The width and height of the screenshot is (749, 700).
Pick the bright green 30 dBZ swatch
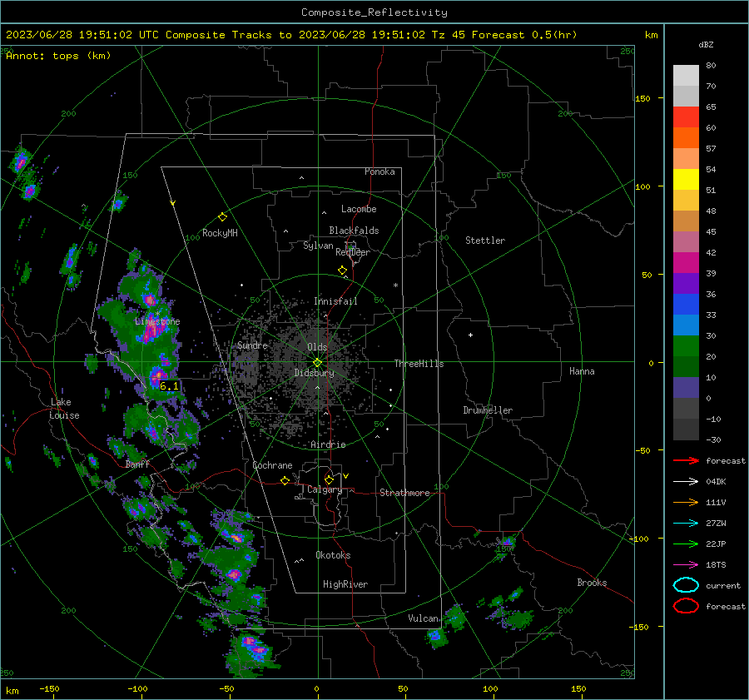tap(686, 345)
